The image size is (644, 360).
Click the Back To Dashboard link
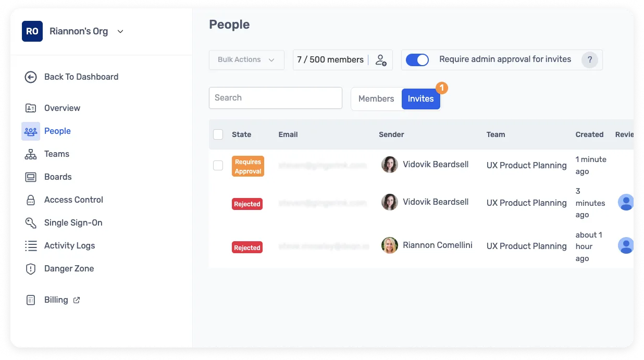click(x=81, y=77)
